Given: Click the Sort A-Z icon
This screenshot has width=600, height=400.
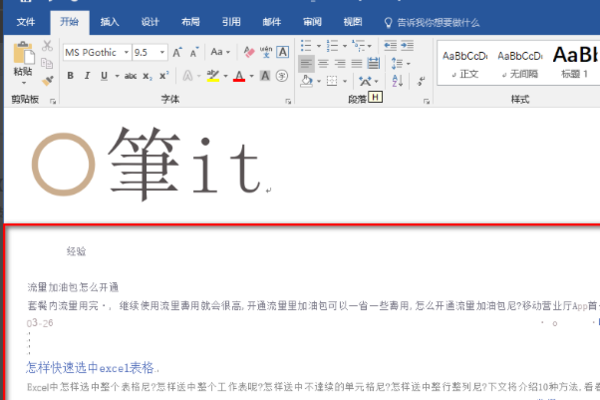Looking at the screenshot, I should tap(397, 81).
